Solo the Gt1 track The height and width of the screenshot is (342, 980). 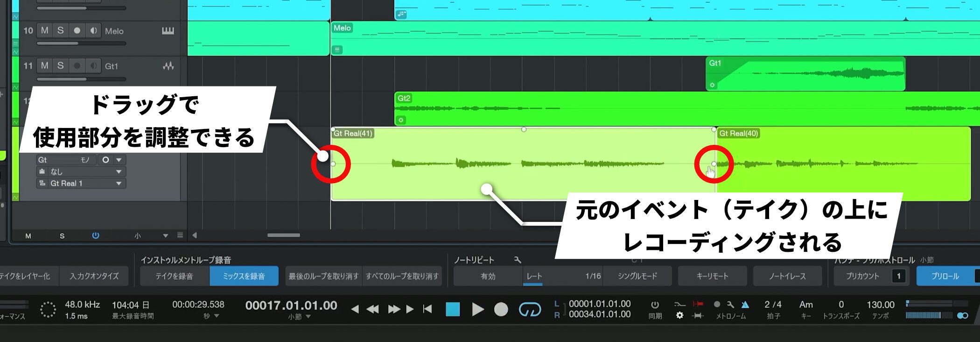point(61,66)
